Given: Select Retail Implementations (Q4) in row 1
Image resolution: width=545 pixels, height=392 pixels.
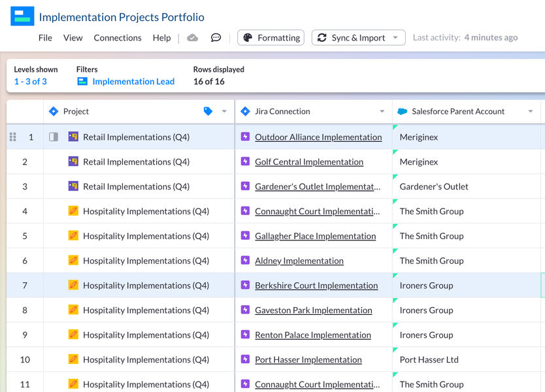Looking at the screenshot, I should pos(136,137).
